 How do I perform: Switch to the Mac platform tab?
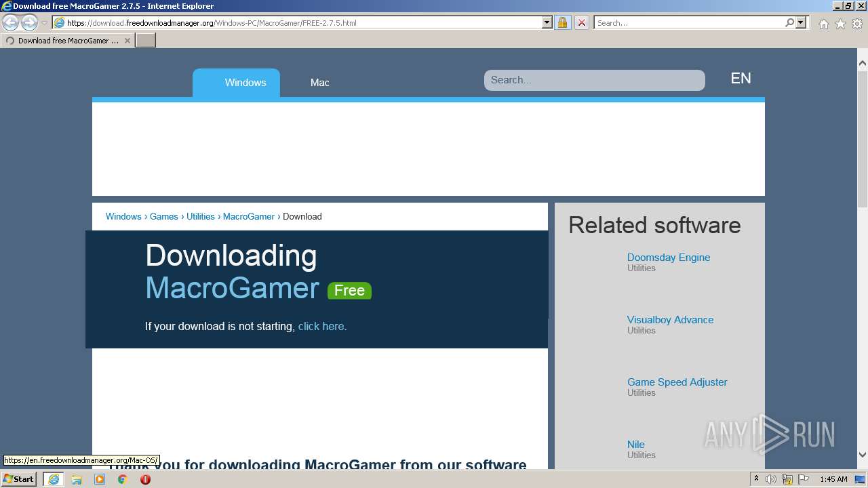click(319, 83)
